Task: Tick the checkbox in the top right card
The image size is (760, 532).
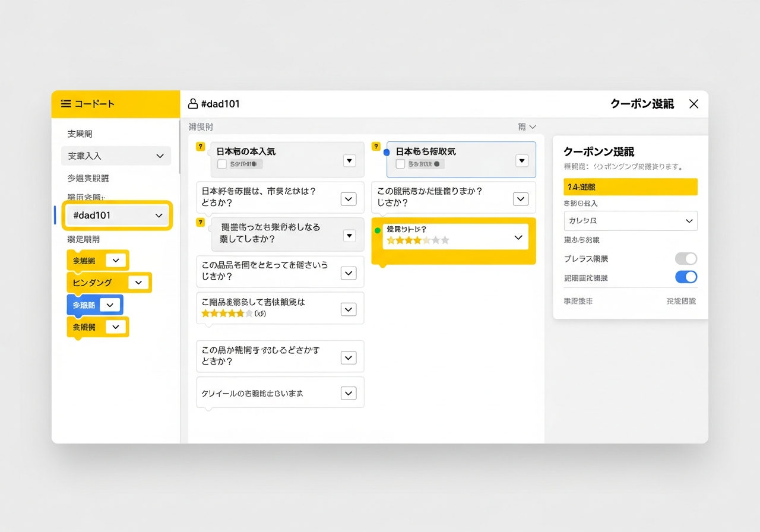Action: (x=400, y=164)
